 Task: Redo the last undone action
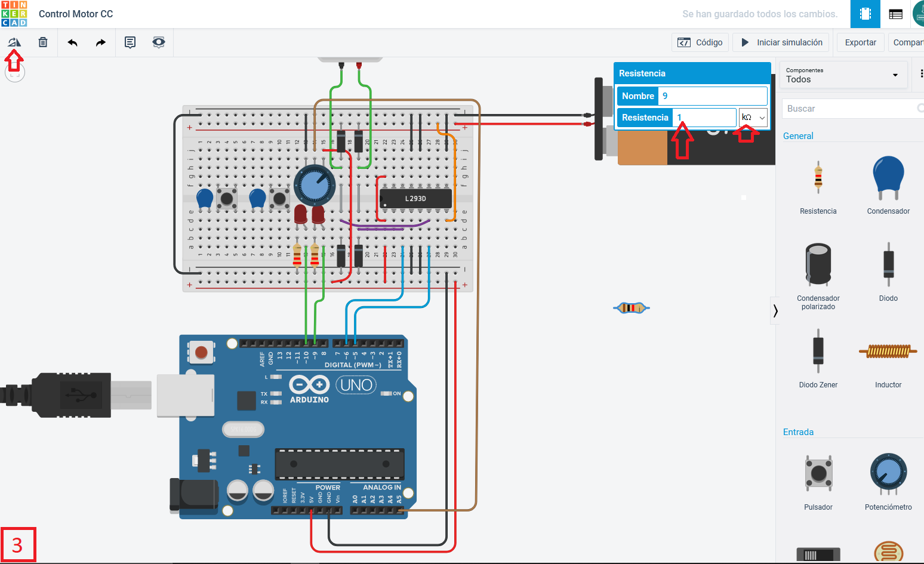(101, 42)
